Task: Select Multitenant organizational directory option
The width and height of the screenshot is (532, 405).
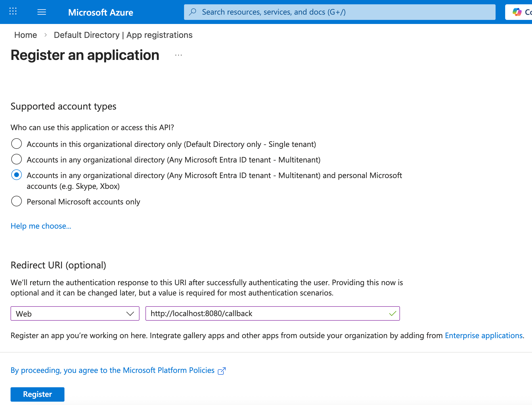Action: tap(16, 159)
